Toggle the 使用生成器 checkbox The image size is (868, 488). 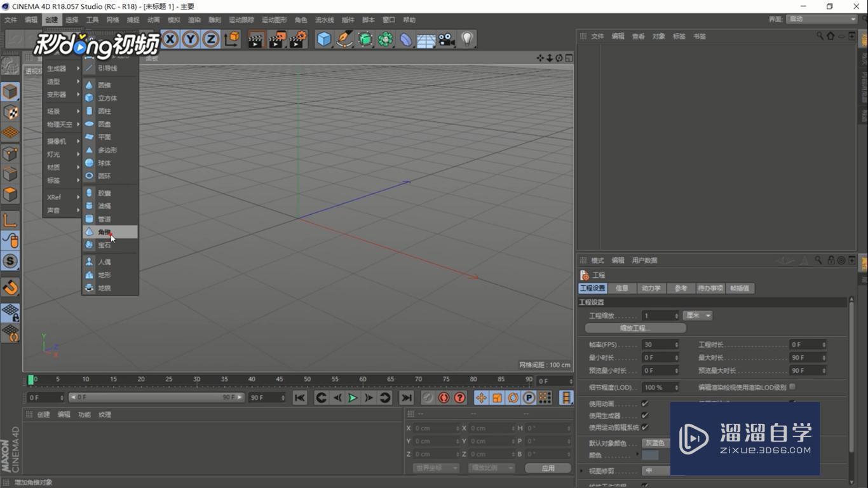645,416
